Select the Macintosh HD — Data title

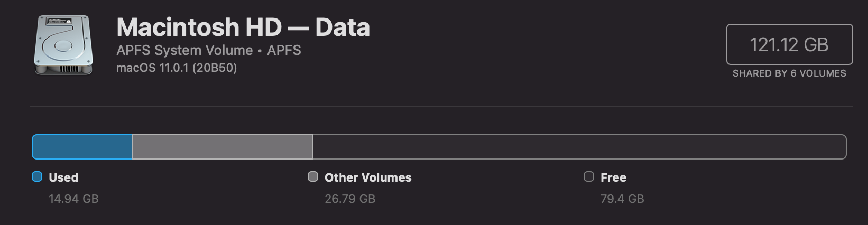[243, 27]
